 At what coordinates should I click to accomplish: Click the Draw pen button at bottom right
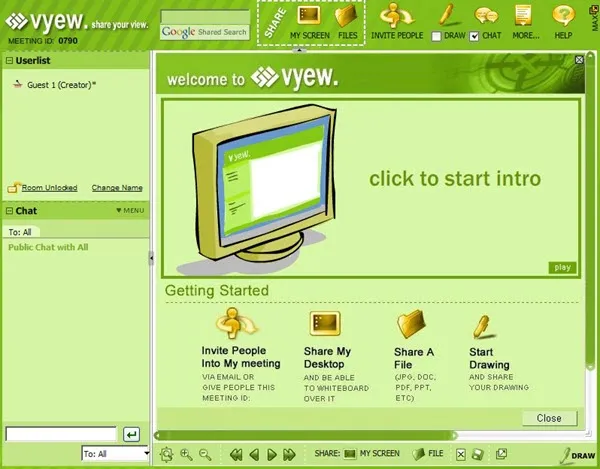(x=578, y=455)
